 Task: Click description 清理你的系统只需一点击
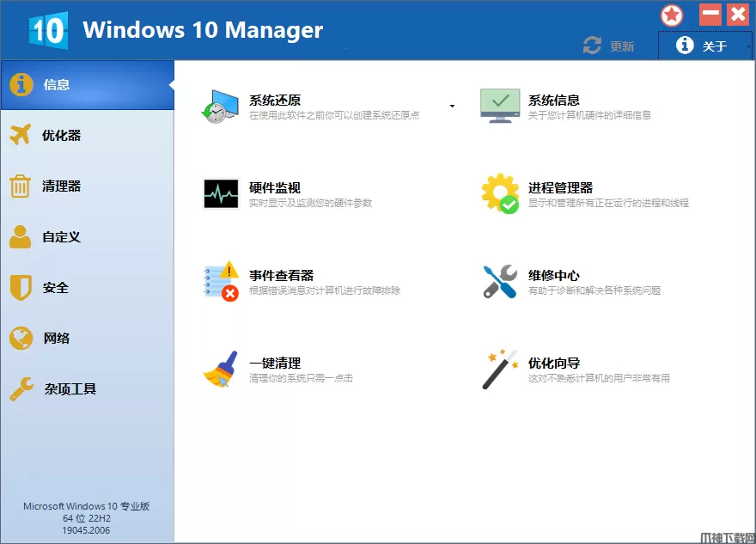click(x=301, y=378)
